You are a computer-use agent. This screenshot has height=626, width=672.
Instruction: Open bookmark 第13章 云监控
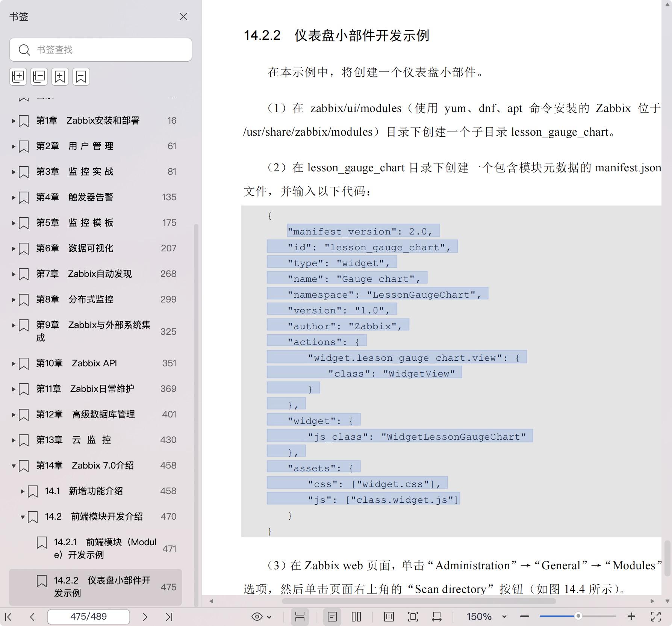[x=74, y=440]
